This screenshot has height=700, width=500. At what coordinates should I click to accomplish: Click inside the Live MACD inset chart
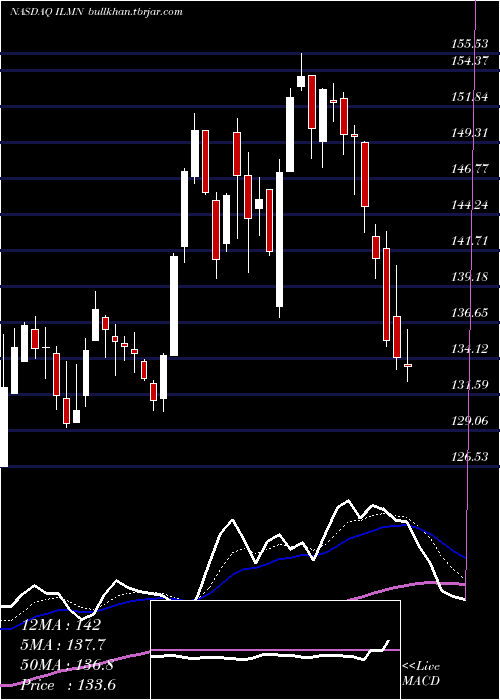pyautogui.click(x=275, y=650)
